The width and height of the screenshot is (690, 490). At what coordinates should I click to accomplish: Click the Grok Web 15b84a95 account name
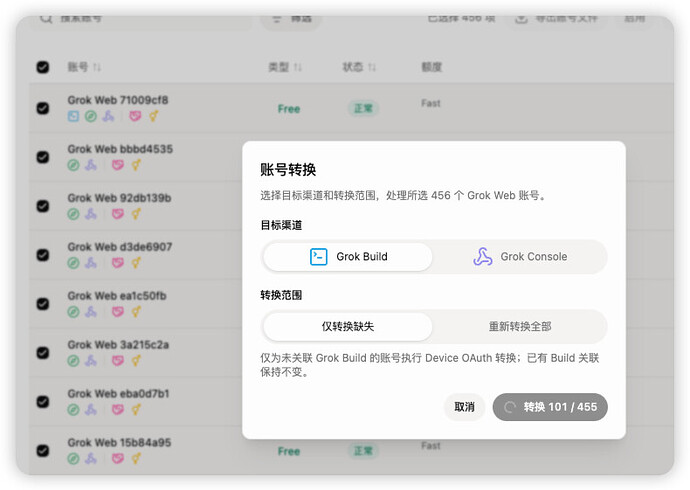click(119, 442)
